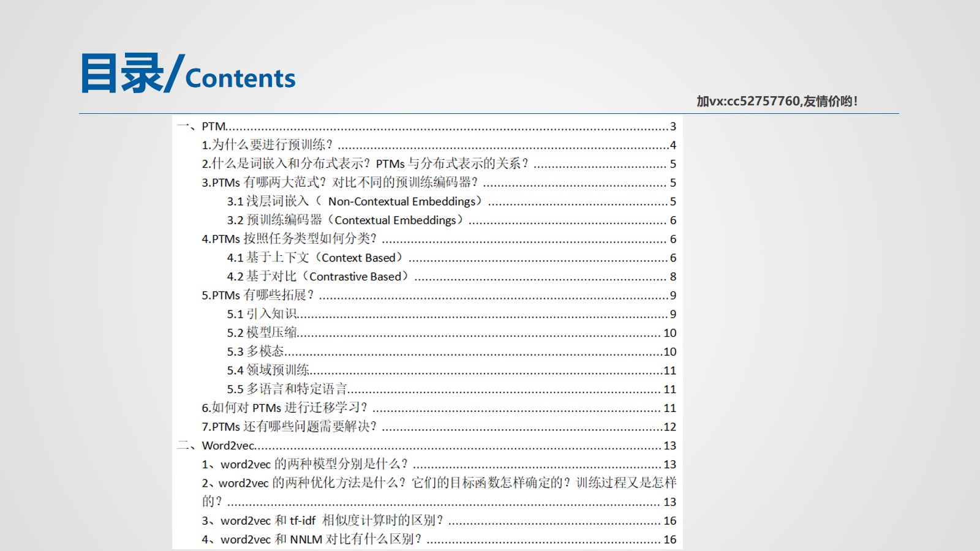Screen dimensions: 980x551
Task: Click the entry '5.1 引入知识'
Action: tap(451, 314)
